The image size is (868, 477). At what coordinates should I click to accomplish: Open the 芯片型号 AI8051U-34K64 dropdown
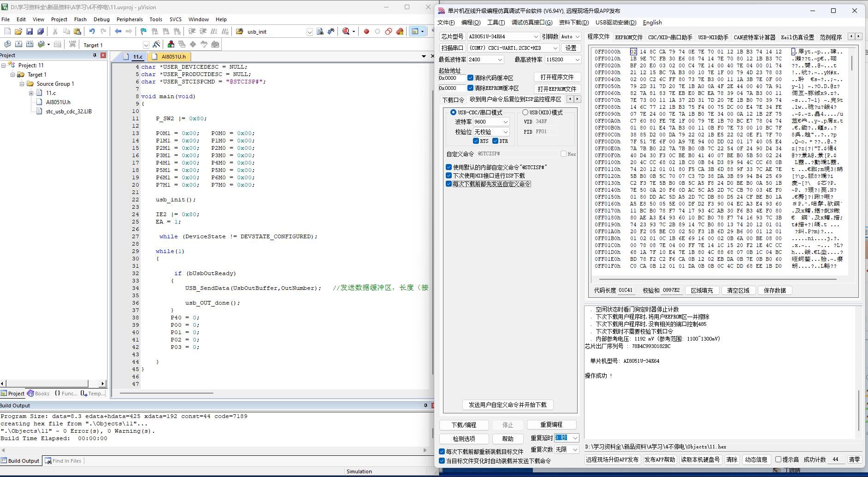[536, 36]
